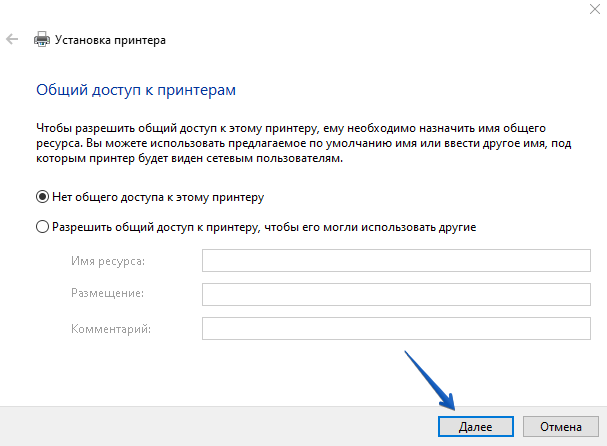Click the explanatory paragraph about sharing name
This screenshot has height=446, width=607.
tap(290, 143)
